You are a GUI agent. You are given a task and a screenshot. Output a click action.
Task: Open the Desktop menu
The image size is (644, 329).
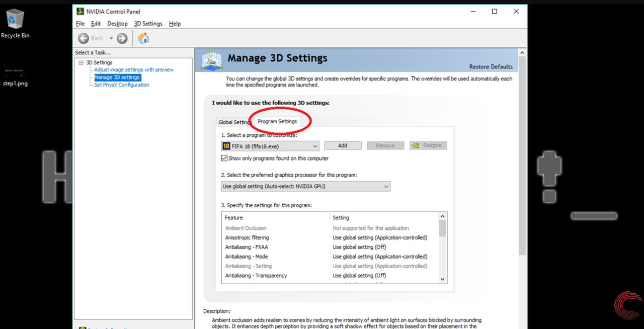pyautogui.click(x=117, y=24)
